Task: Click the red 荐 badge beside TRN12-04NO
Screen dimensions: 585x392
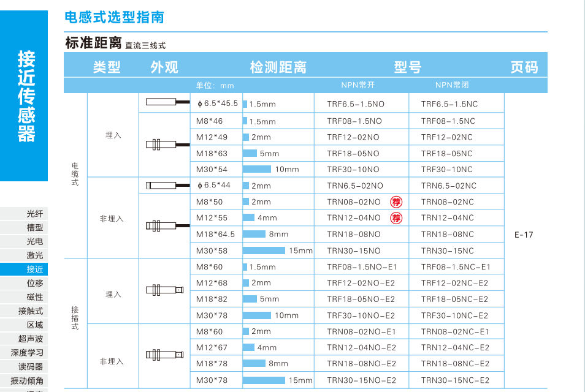Action: tap(397, 218)
